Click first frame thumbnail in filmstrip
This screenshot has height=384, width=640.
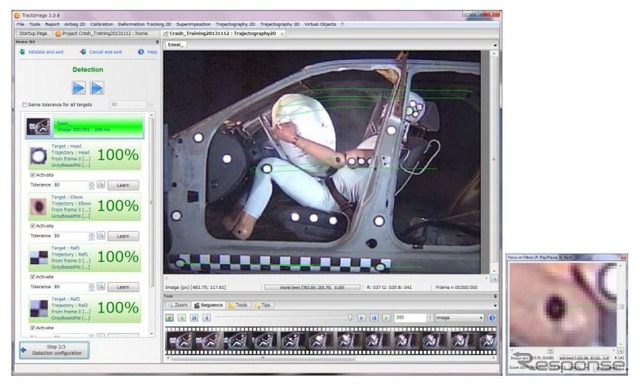click(179, 341)
